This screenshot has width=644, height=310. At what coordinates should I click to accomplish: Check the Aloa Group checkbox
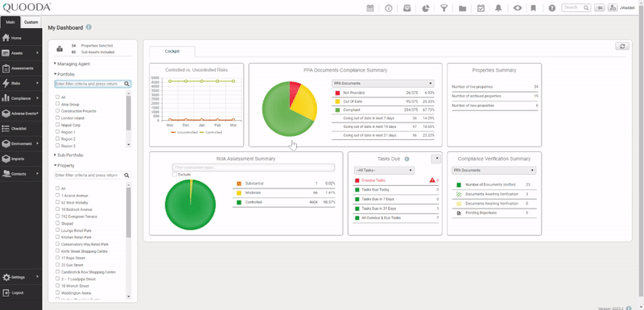(57, 105)
